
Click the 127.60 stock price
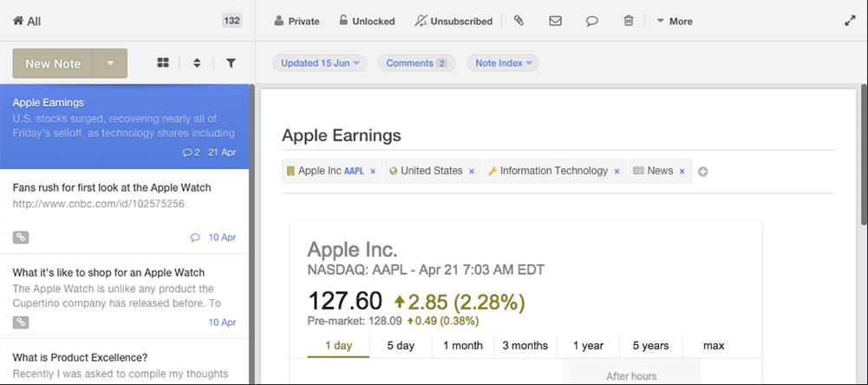[x=345, y=302]
